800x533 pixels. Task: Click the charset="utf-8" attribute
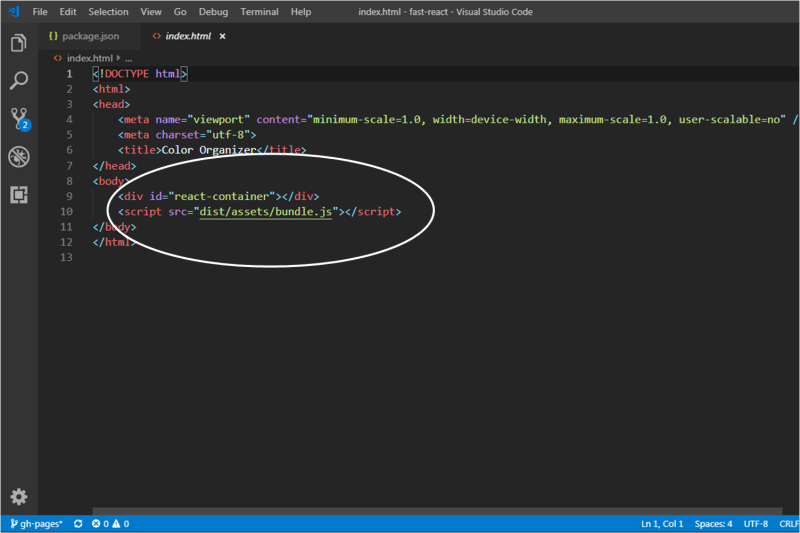pos(203,135)
